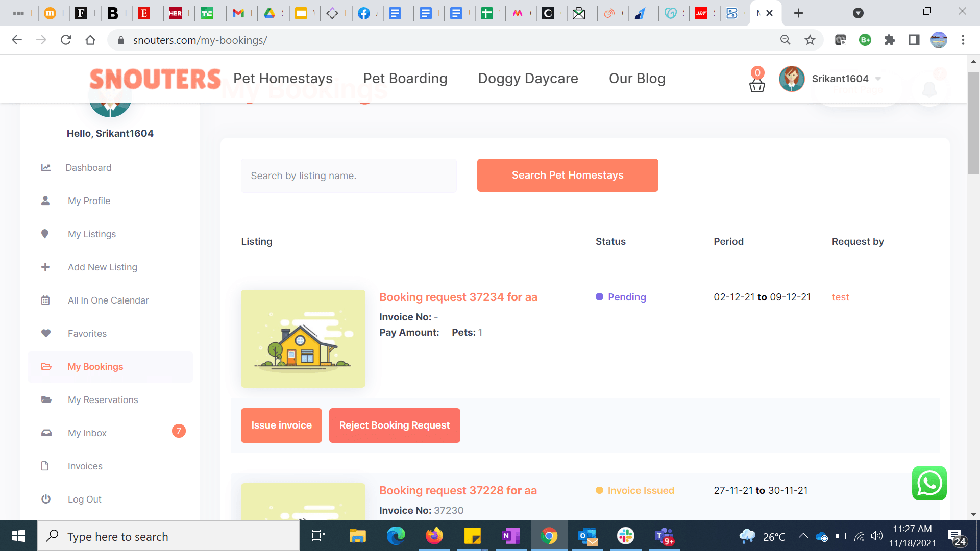Close the current active tab
Screen dimensions: 980x551
click(769, 13)
